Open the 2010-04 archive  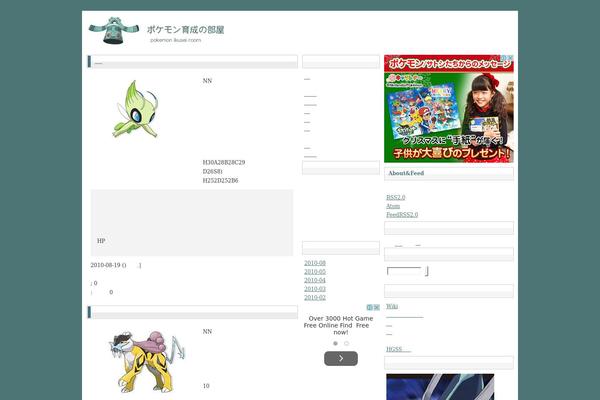[315, 280]
